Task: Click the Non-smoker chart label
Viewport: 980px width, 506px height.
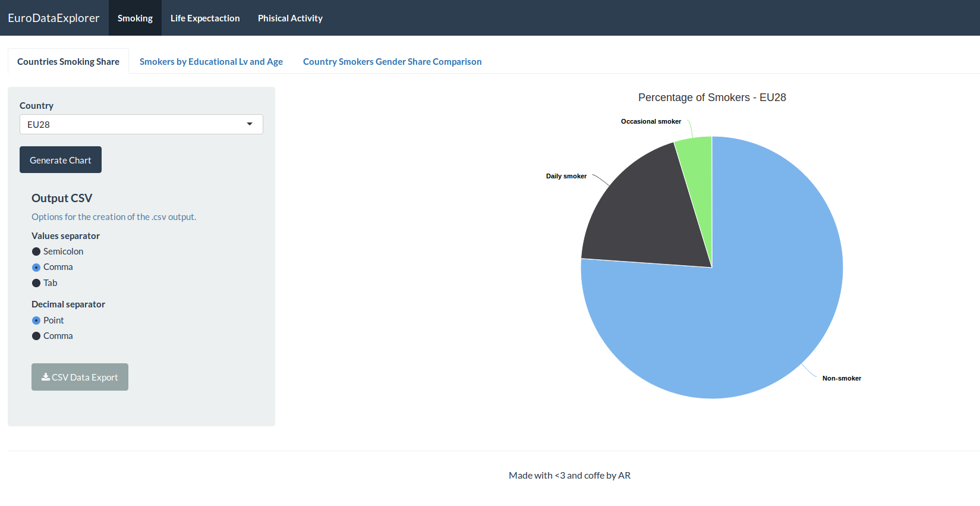Action: (x=842, y=378)
